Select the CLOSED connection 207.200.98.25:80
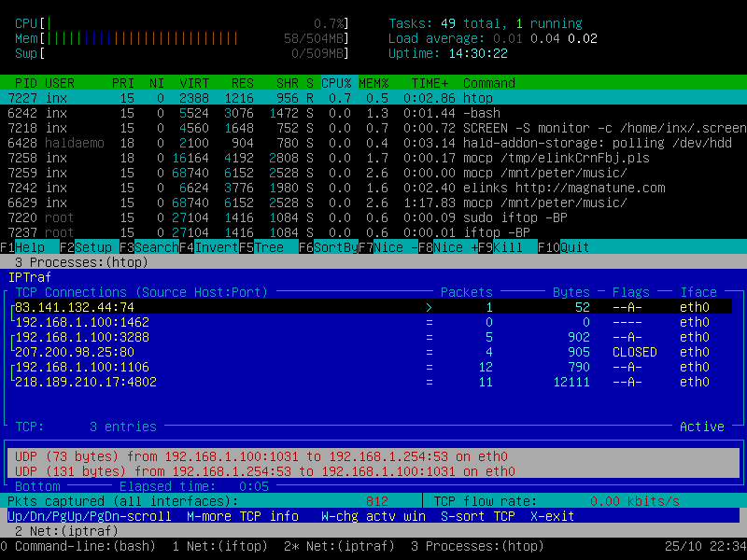 click(75, 352)
